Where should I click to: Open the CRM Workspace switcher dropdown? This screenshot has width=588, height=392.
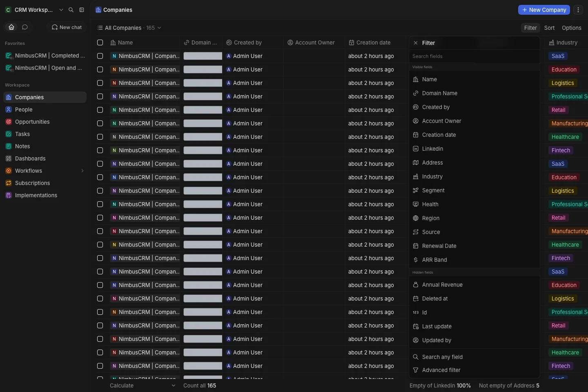click(x=34, y=10)
